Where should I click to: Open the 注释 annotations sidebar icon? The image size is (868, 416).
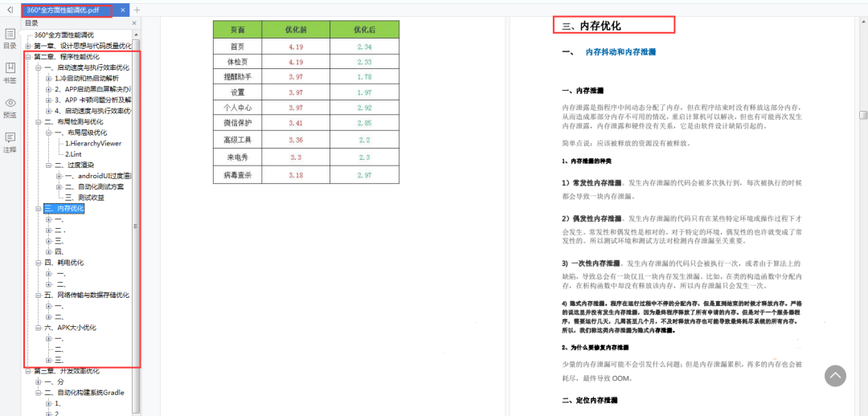pyautogui.click(x=10, y=138)
